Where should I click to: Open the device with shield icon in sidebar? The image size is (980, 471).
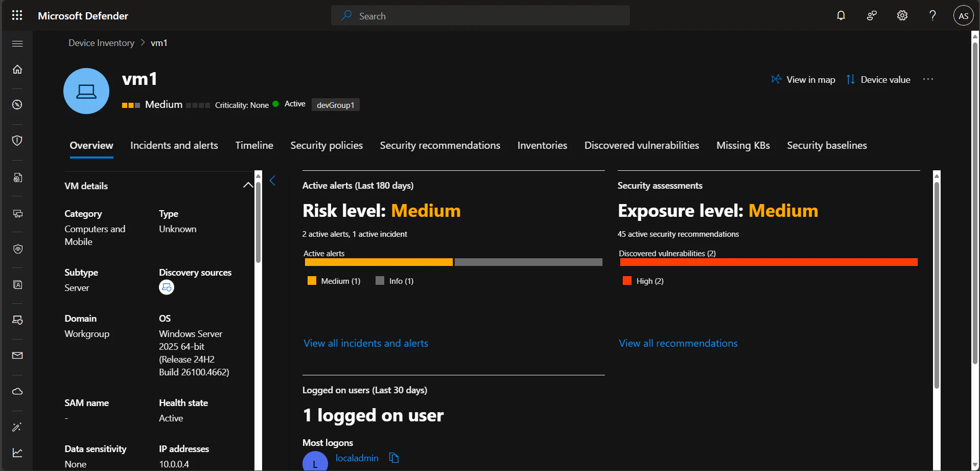17,320
